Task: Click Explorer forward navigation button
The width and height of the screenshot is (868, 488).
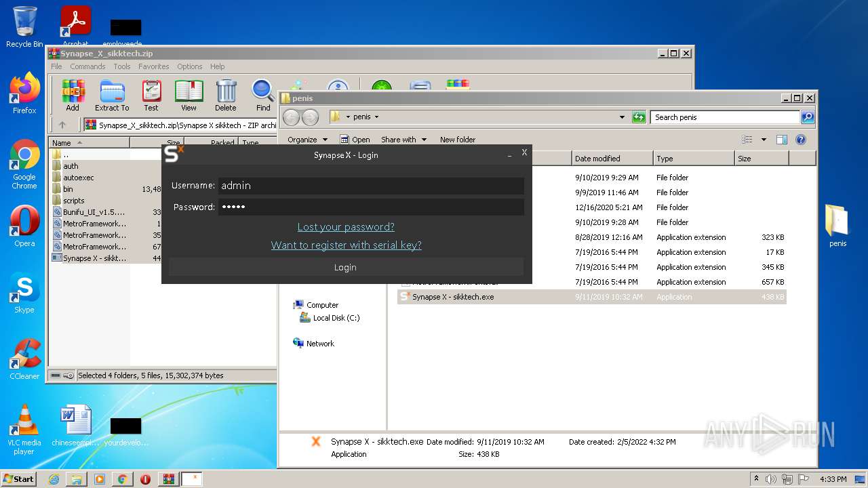Action: [310, 117]
